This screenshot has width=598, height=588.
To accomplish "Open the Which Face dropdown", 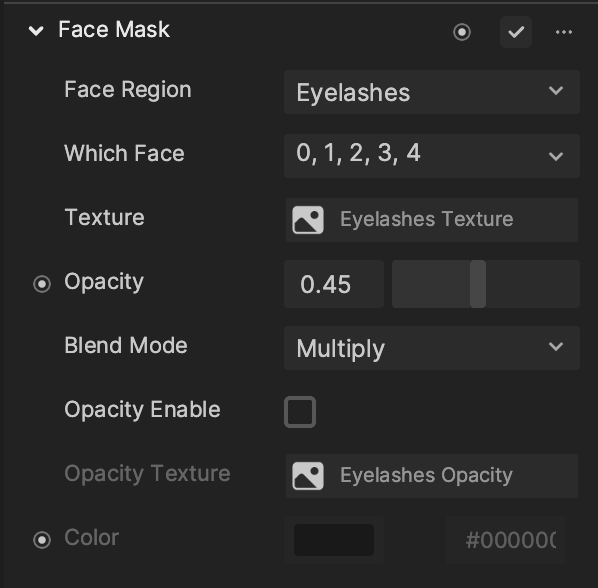I will [x=432, y=156].
